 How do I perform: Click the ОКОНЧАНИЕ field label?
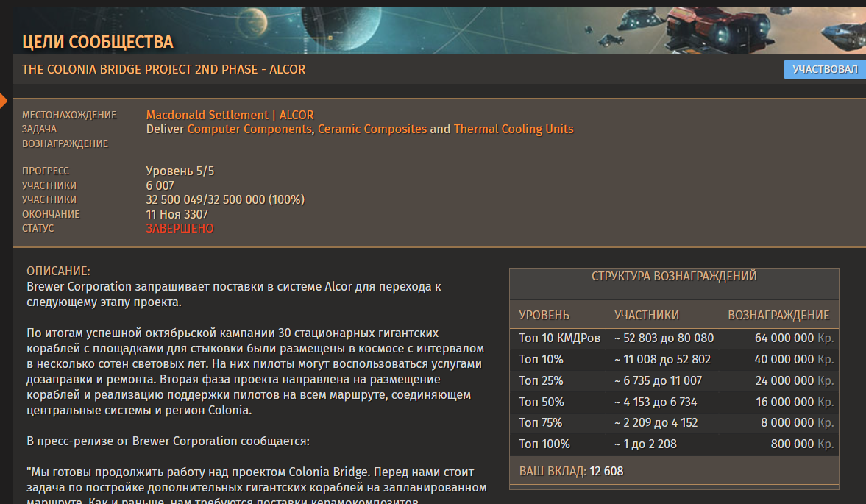51,214
